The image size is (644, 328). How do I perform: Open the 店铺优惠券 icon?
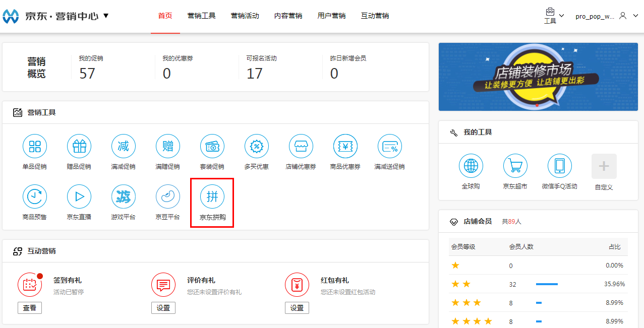pyautogui.click(x=301, y=147)
